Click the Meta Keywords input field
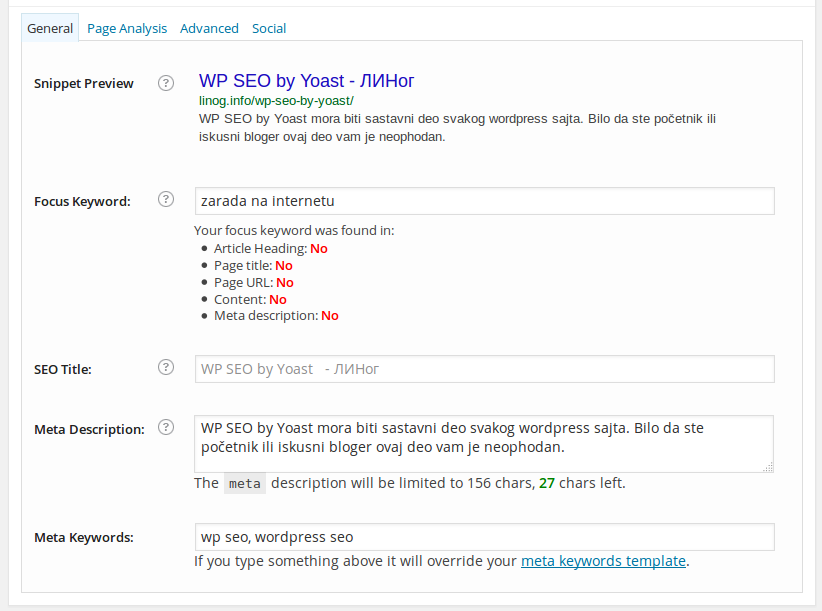Screen dimensions: 822x611 484,537
